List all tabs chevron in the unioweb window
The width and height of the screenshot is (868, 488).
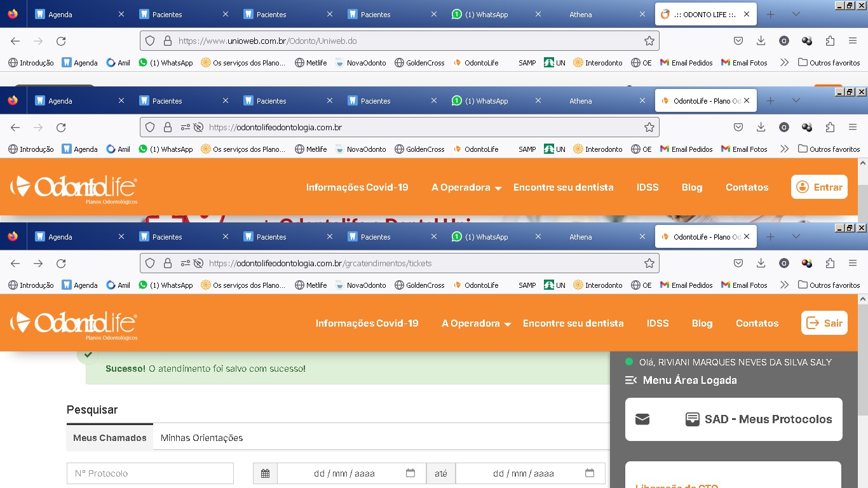[x=796, y=14]
